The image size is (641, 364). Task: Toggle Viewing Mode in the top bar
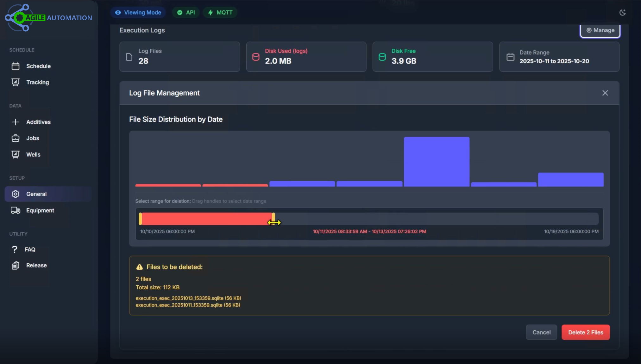click(138, 12)
